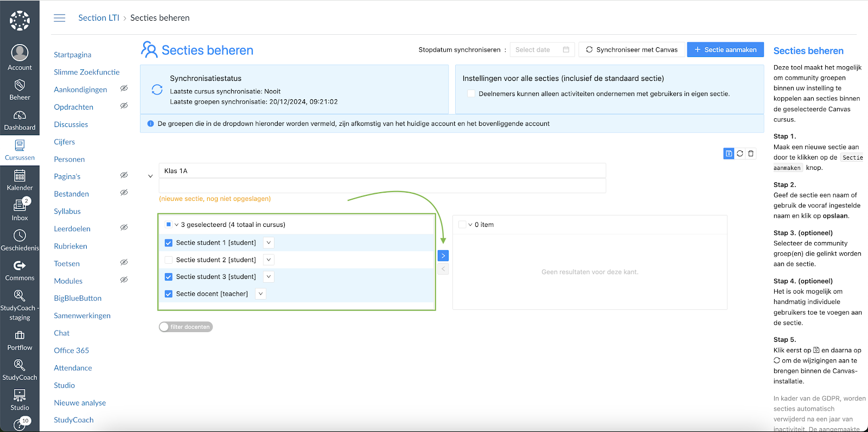Follow the Section LTI breadcrumb link
The height and width of the screenshot is (432, 868).
pyautogui.click(x=99, y=18)
